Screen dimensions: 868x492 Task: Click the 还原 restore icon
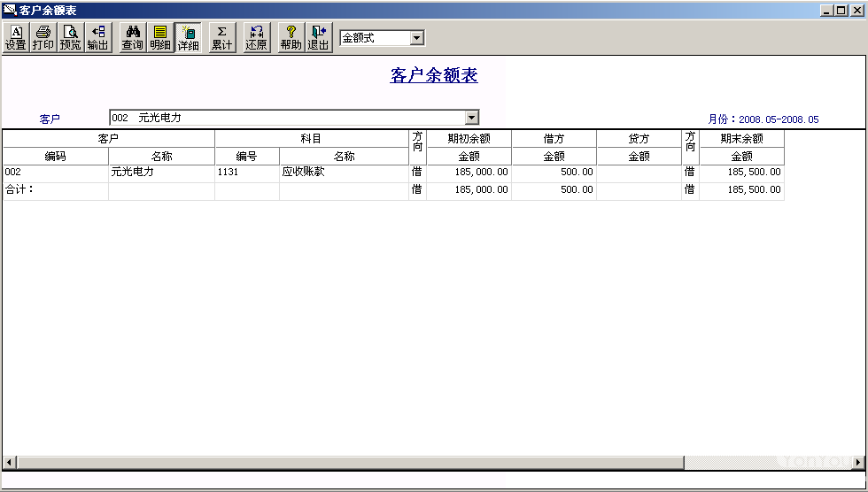(256, 37)
